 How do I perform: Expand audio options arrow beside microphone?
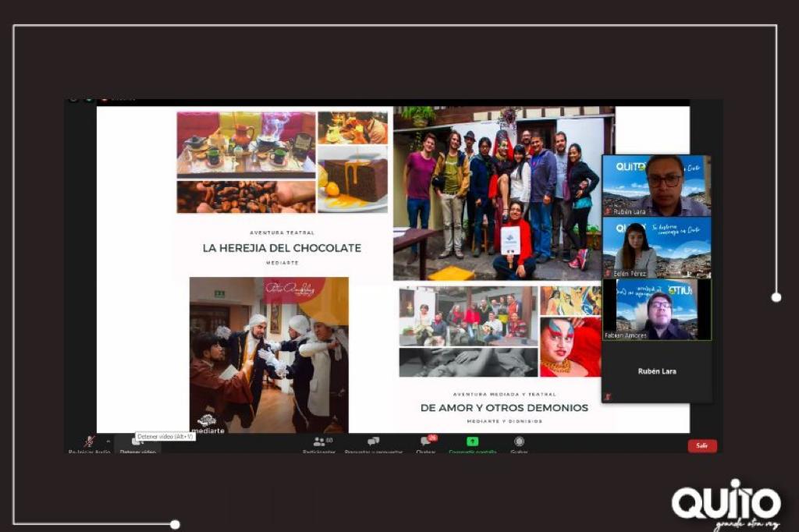[x=108, y=442]
